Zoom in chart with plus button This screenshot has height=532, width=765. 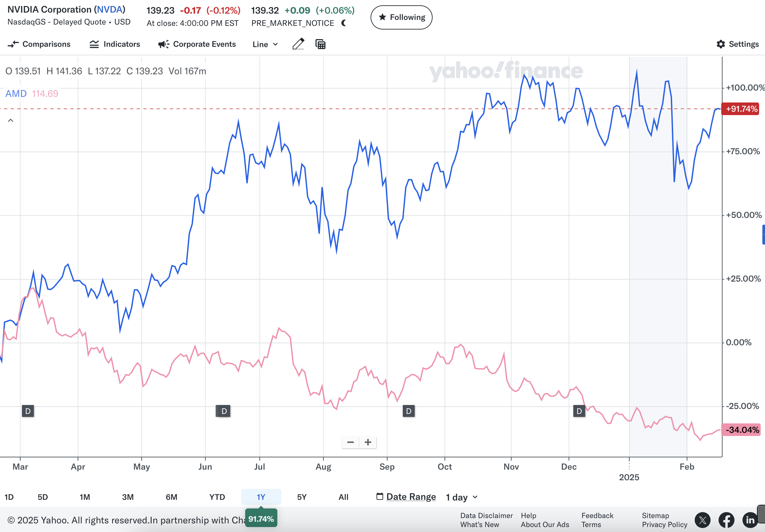[368, 442]
